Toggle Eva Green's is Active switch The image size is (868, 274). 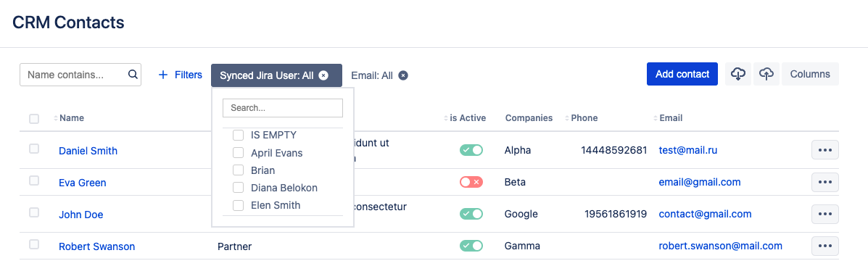click(471, 182)
